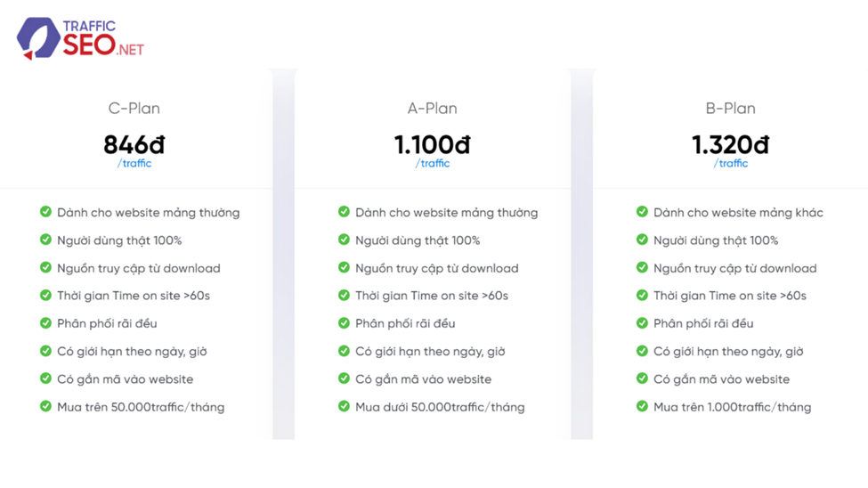868x488 pixels.
Task: Click 'Nguồn truy cập từ download' in B-Plan
Action: 735,268
